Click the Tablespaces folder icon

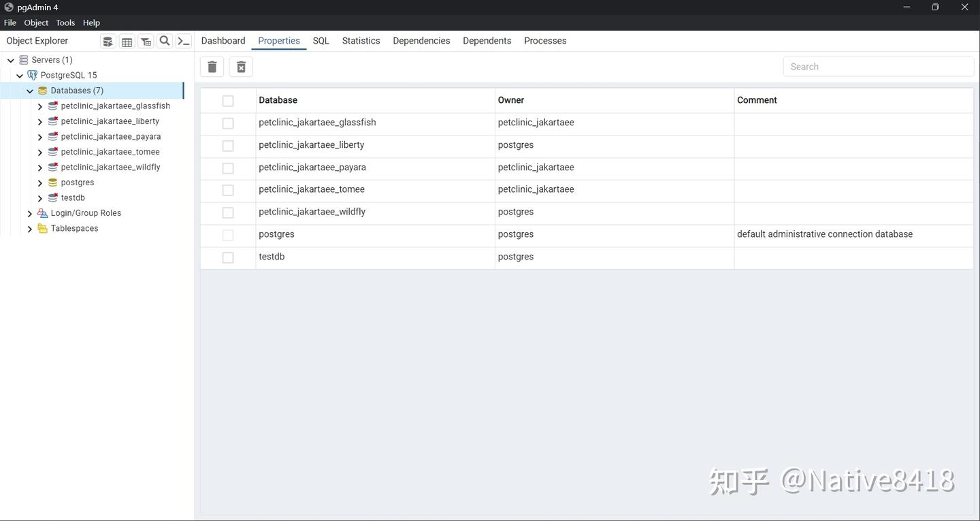tap(42, 228)
